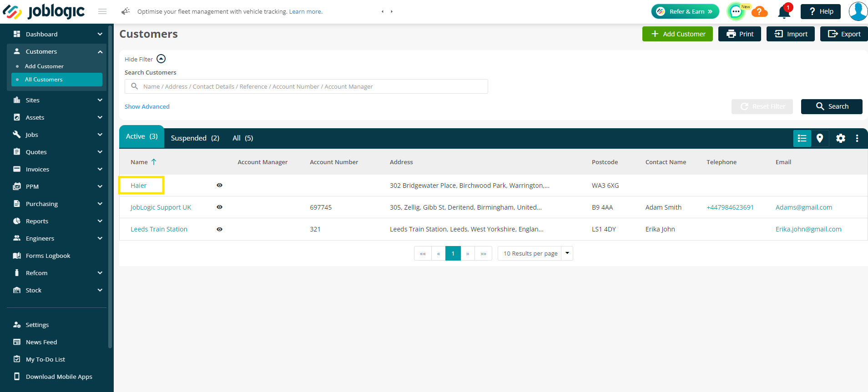This screenshot has height=392, width=868.
Task: Expand the Dashboard menu
Action: pyautogui.click(x=100, y=34)
